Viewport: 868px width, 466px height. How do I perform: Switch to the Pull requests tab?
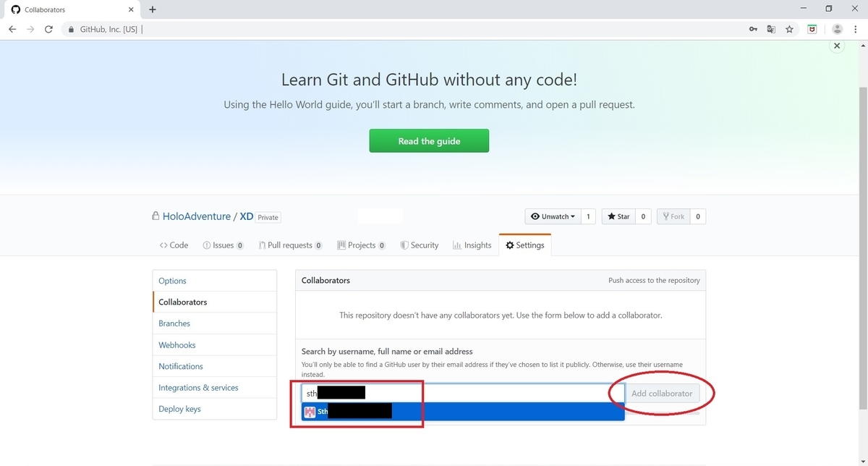point(290,245)
